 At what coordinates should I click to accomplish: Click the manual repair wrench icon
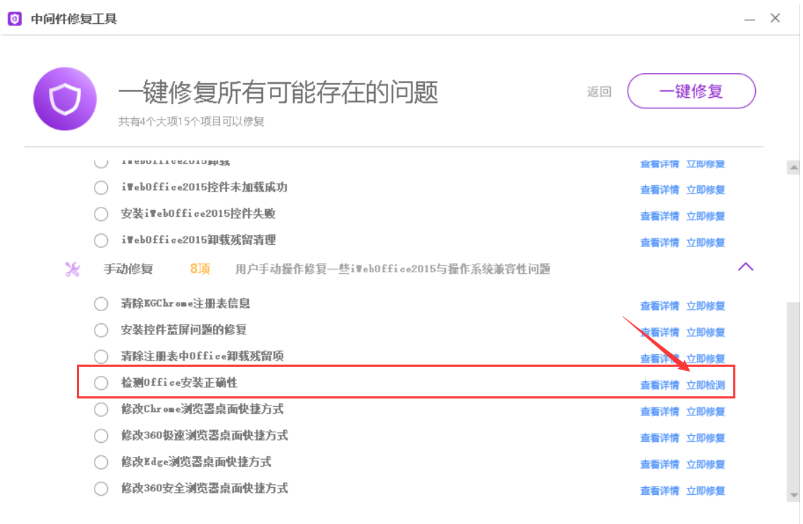coord(72,268)
